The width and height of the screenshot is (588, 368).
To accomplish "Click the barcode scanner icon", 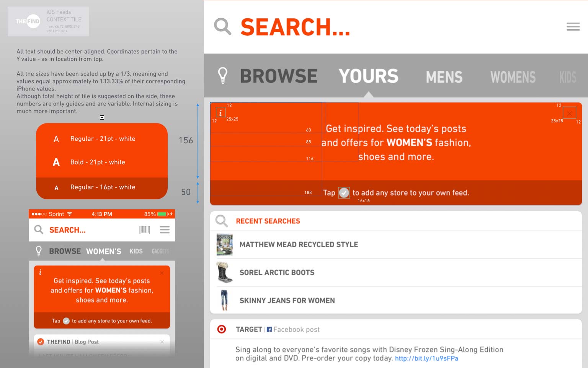I will pos(145,230).
